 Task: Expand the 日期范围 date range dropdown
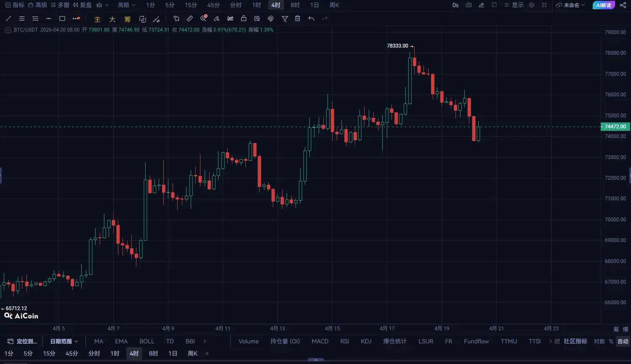pyautogui.click(x=64, y=341)
